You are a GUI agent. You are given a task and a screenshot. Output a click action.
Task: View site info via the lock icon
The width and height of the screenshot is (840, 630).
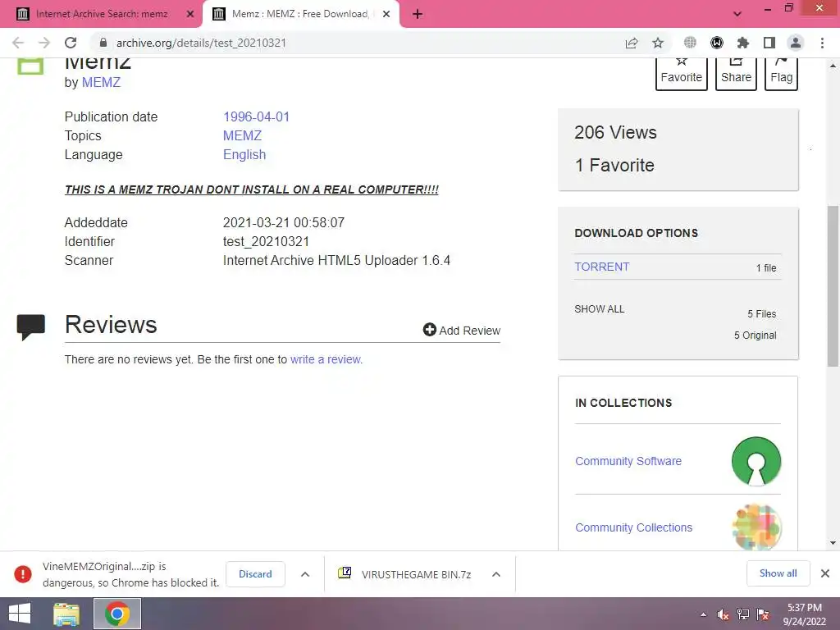pos(103,43)
